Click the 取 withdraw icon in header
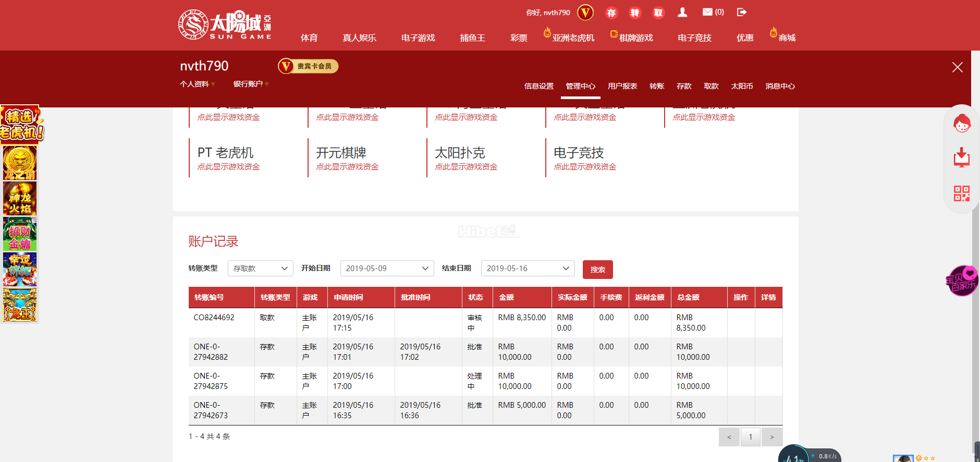The height and width of the screenshot is (462, 980). point(658,13)
